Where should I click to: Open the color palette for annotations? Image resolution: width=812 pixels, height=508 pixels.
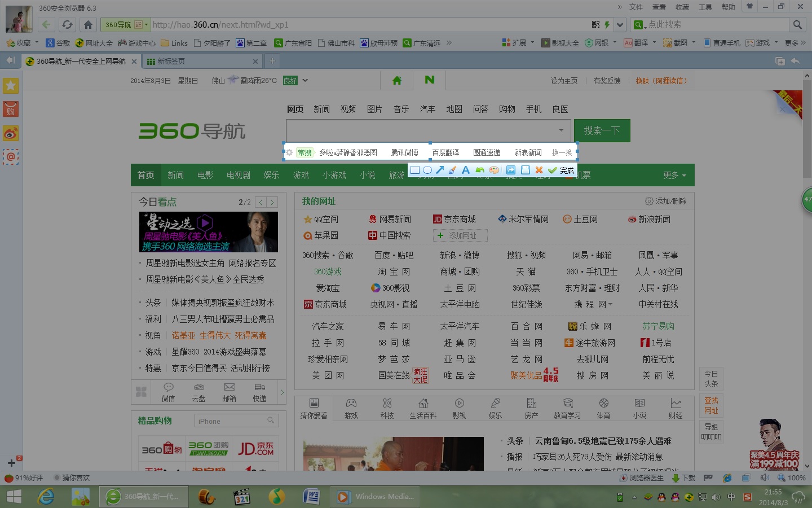point(494,170)
